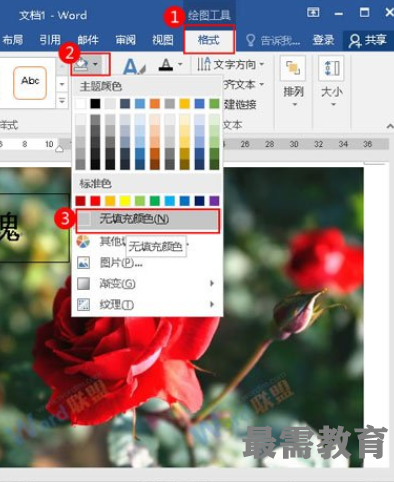
Task: Click the 标准色 heading text
Action: 95,183
